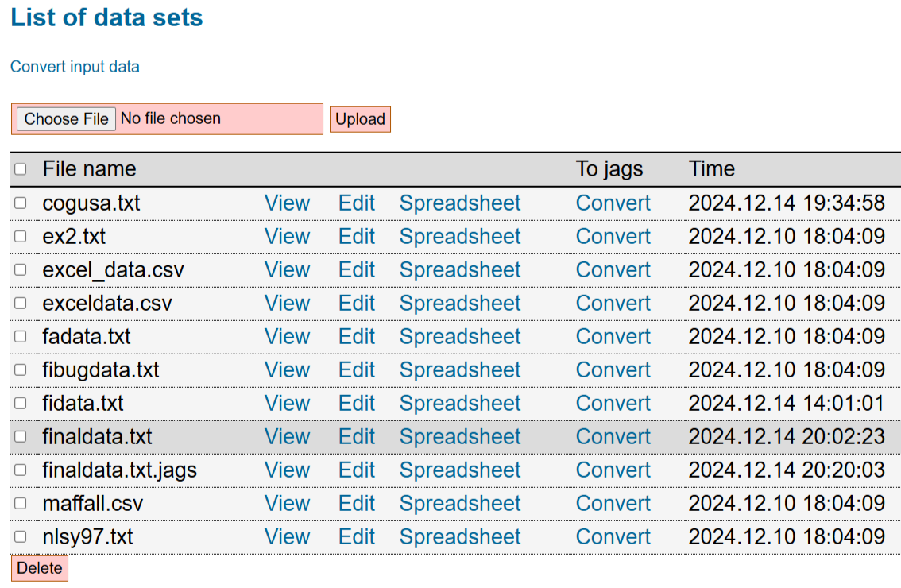View the fibugdata.txt file

tap(287, 370)
